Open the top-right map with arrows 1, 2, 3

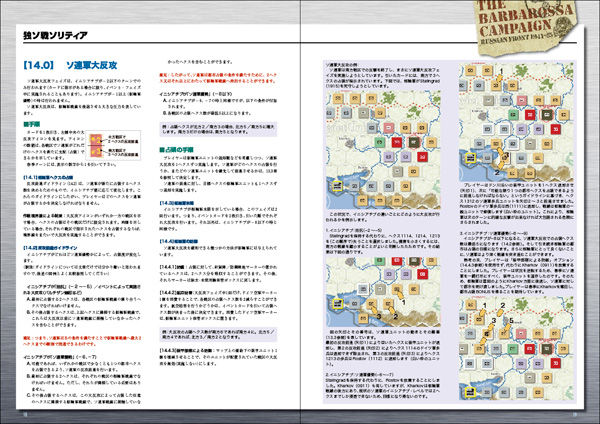tap(516, 122)
